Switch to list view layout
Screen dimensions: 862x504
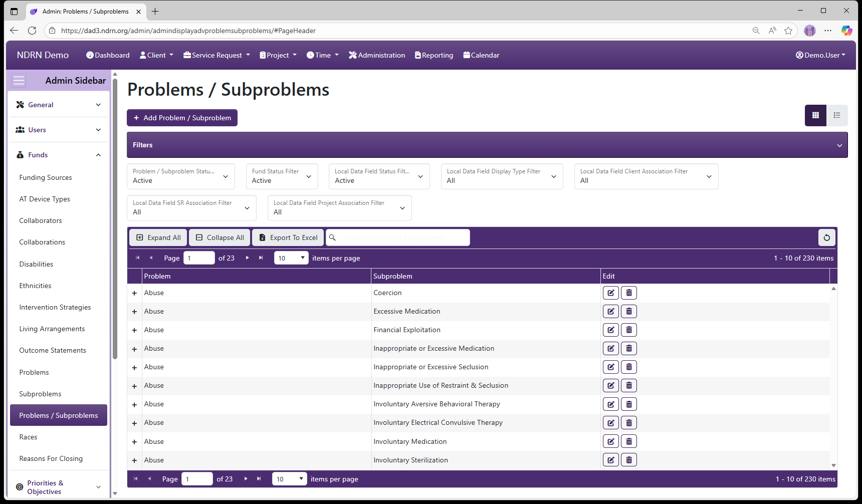837,115
